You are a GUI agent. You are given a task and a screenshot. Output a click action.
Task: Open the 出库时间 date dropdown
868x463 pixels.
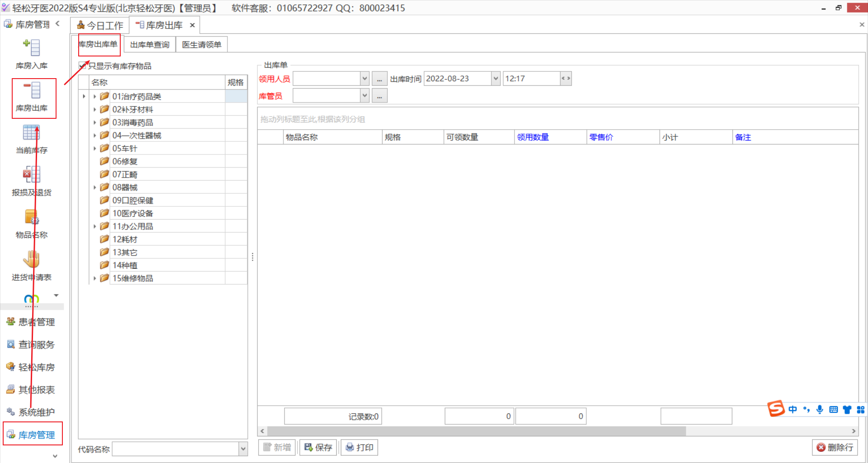point(495,79)
